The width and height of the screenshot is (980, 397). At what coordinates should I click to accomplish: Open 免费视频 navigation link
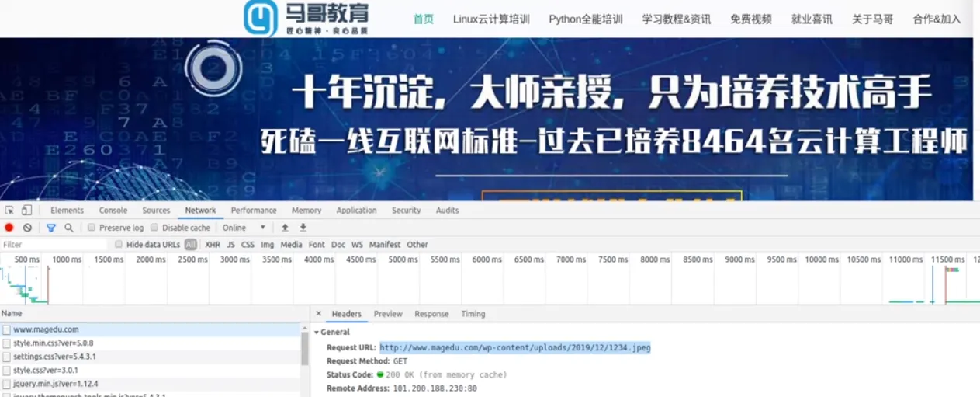pos(751,19)
